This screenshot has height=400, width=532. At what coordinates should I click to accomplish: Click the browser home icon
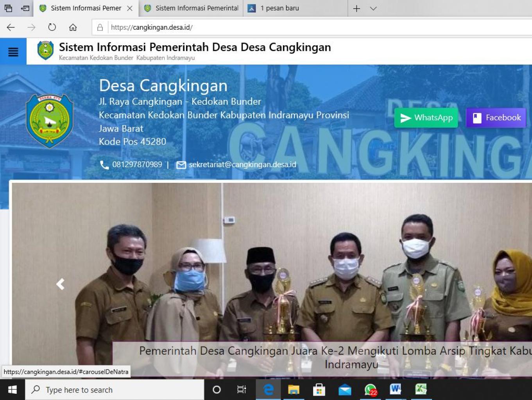pos(73,27)
